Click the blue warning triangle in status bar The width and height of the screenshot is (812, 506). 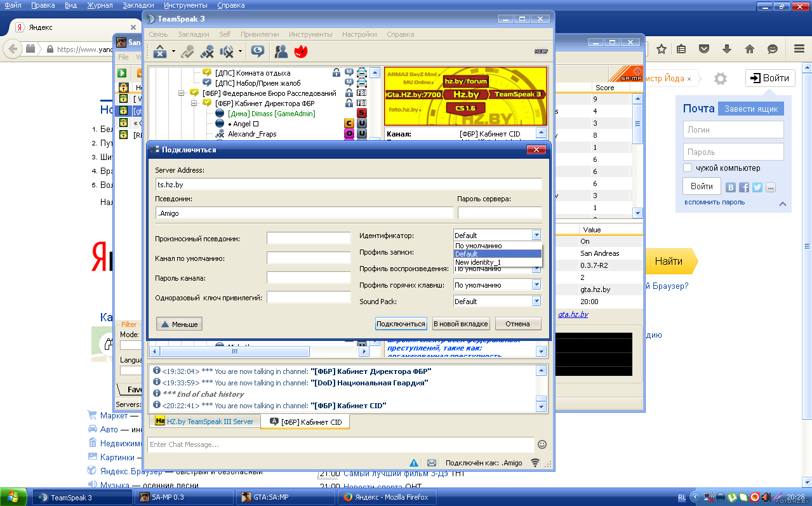tap(414, 463)
